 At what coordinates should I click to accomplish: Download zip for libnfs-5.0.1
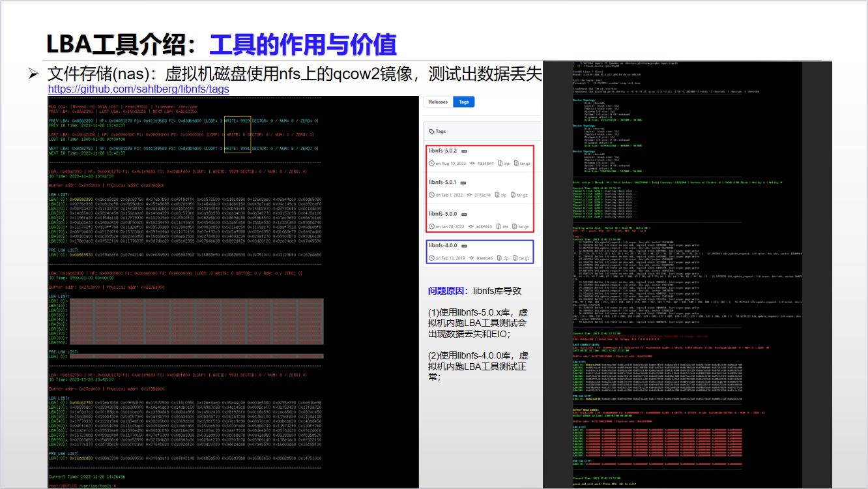coord(500,195)
